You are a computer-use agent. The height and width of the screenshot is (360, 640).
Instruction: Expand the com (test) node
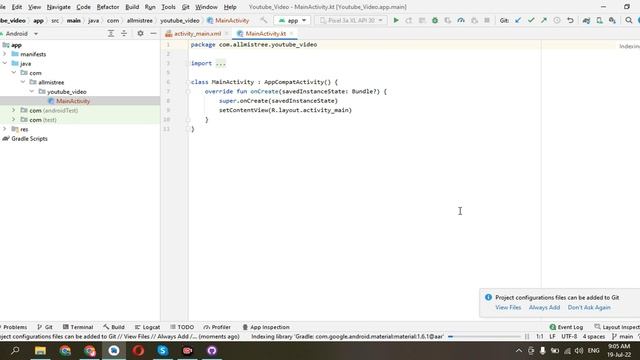pos(14,120)
